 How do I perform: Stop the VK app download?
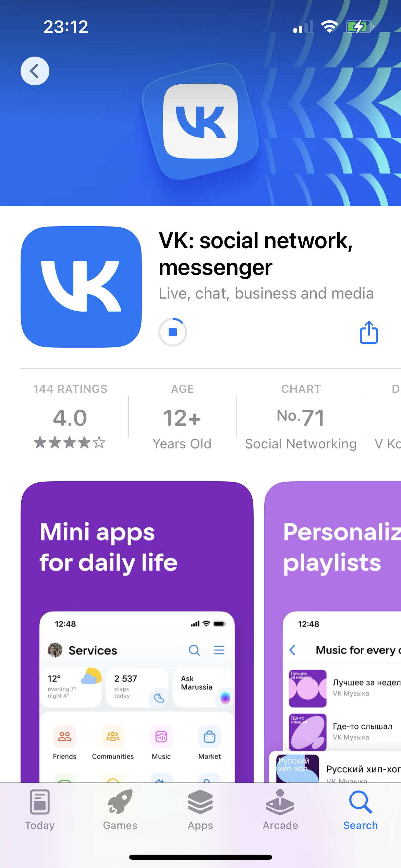(173, 332)
